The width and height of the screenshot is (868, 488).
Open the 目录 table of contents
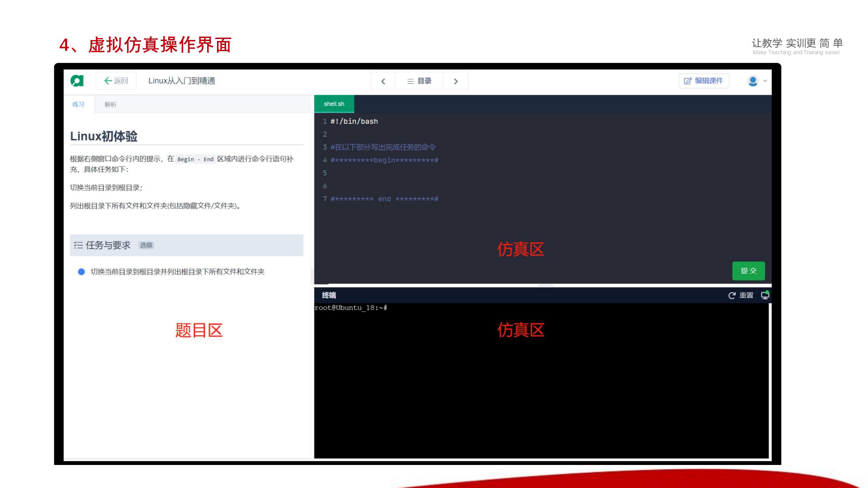pyautogui.click(x=419, y=81)
